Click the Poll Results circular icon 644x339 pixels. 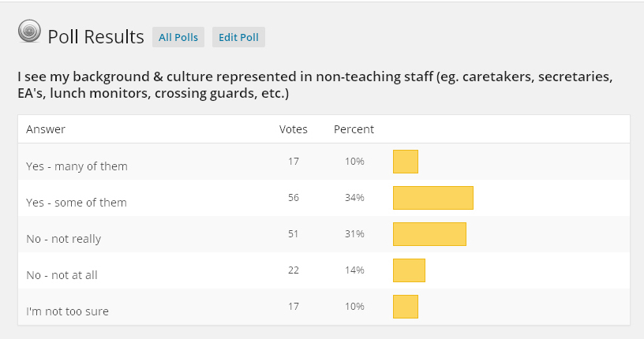point(29,32)
